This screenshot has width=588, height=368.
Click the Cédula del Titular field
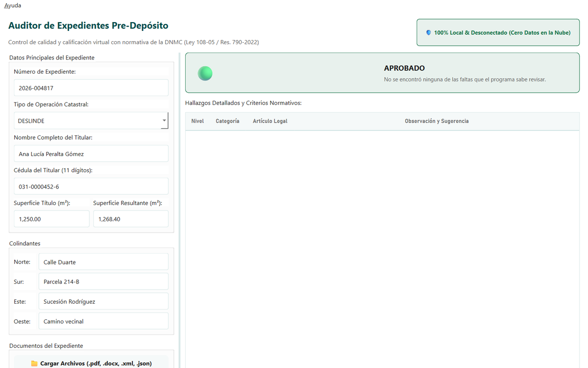[91, 186]
